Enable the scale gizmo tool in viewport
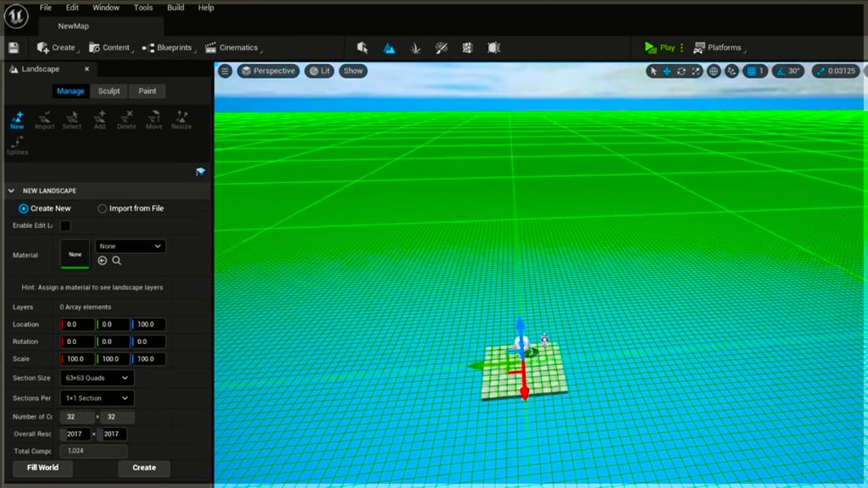This screenshot has width=868, height=488. (x=696, y=71)
